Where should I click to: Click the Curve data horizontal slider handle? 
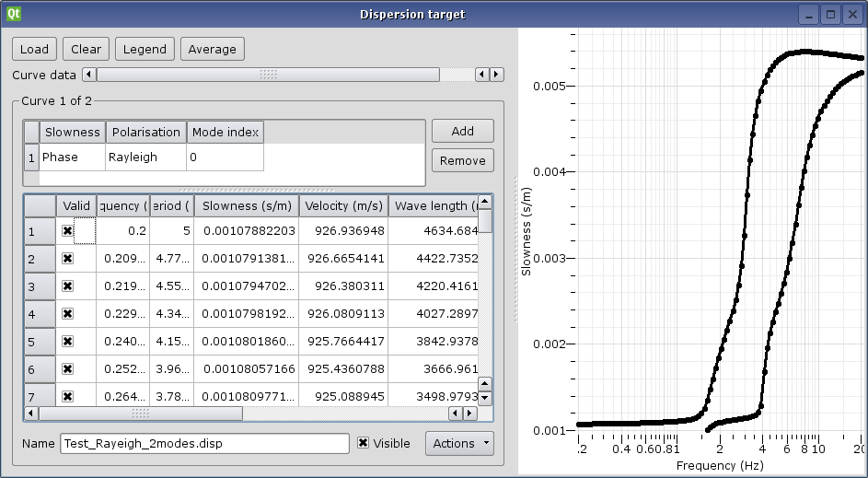click(268, 75)
